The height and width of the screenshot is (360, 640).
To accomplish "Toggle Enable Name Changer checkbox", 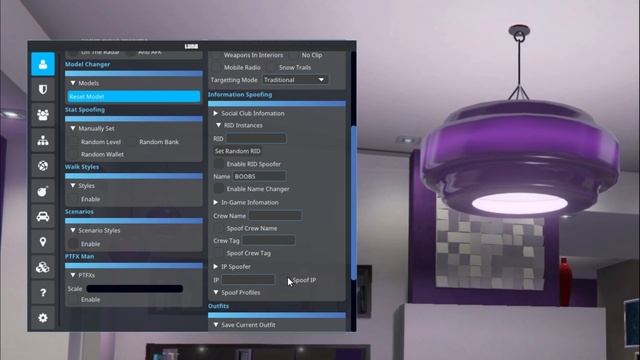I will coord(219,189).
